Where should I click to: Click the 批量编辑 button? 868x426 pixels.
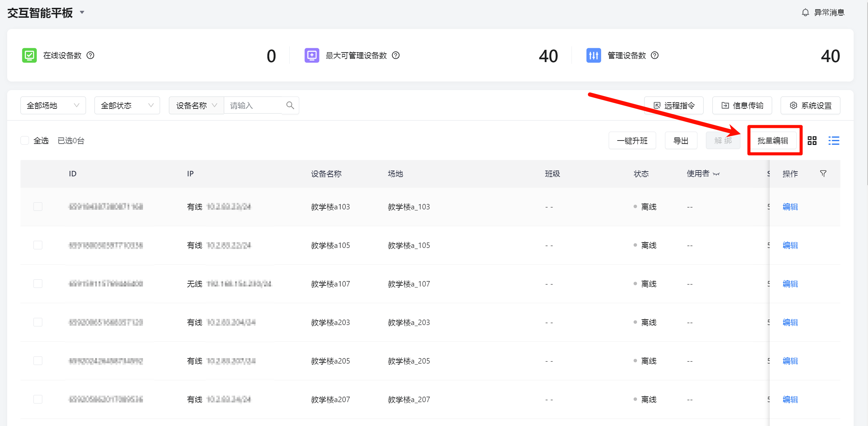772,141
